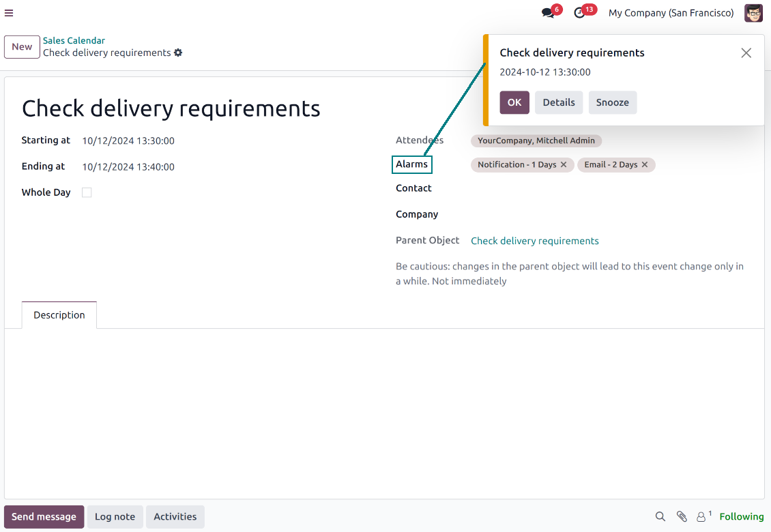Open the Parent Object link
Screen dimensions: 771x532
[x=535, y=241]
